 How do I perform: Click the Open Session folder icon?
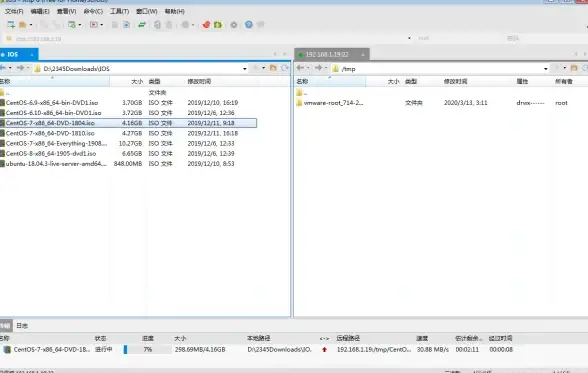tap(23, 25)
